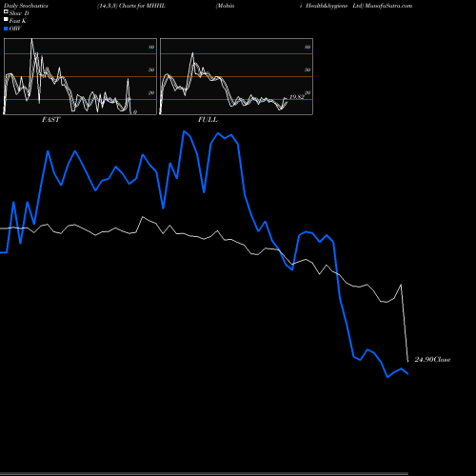Click the horizontal scrollbar at the bottom

pos(204,474)
